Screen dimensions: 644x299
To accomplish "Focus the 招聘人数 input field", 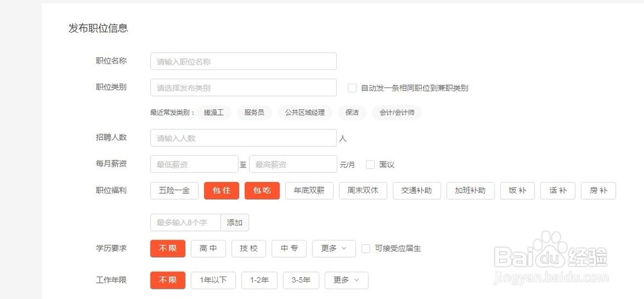I will pos(243,138).
